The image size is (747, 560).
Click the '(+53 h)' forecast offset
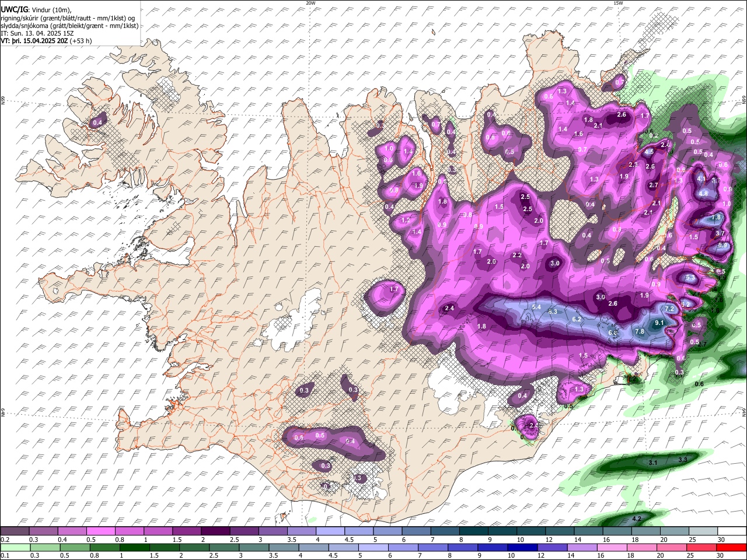(x=81, y=41)
